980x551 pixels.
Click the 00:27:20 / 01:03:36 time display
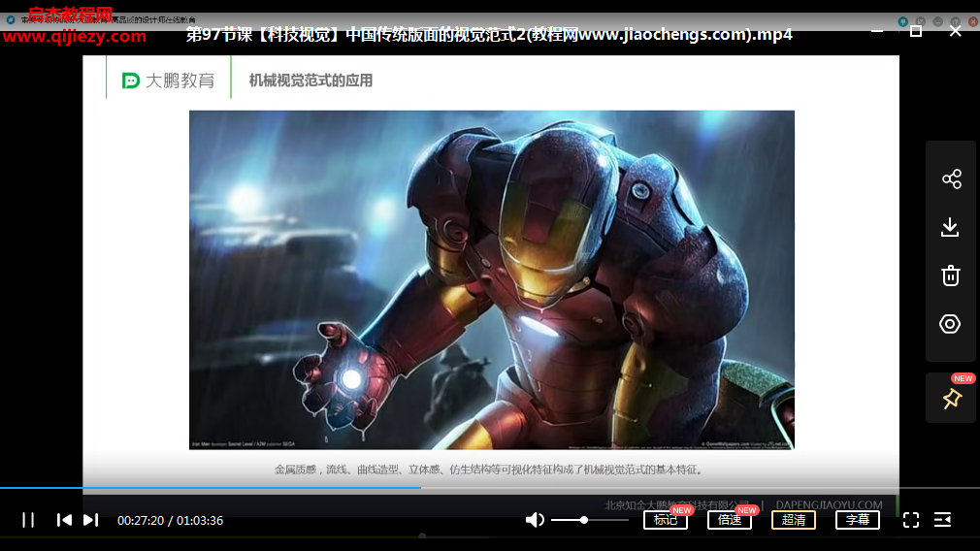(170, 520)
